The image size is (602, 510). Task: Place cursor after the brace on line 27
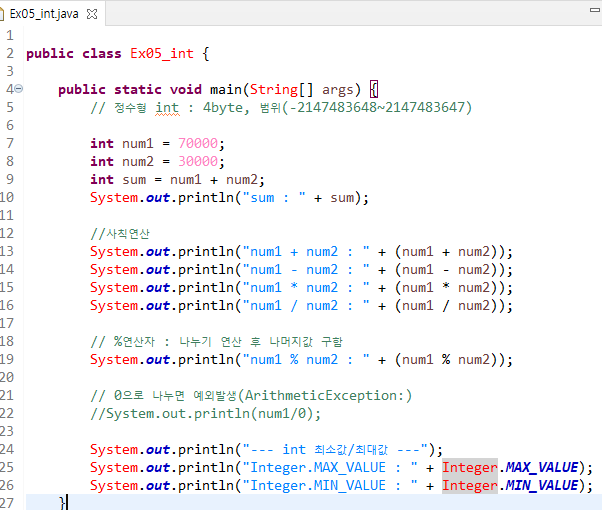click(68, 503)
